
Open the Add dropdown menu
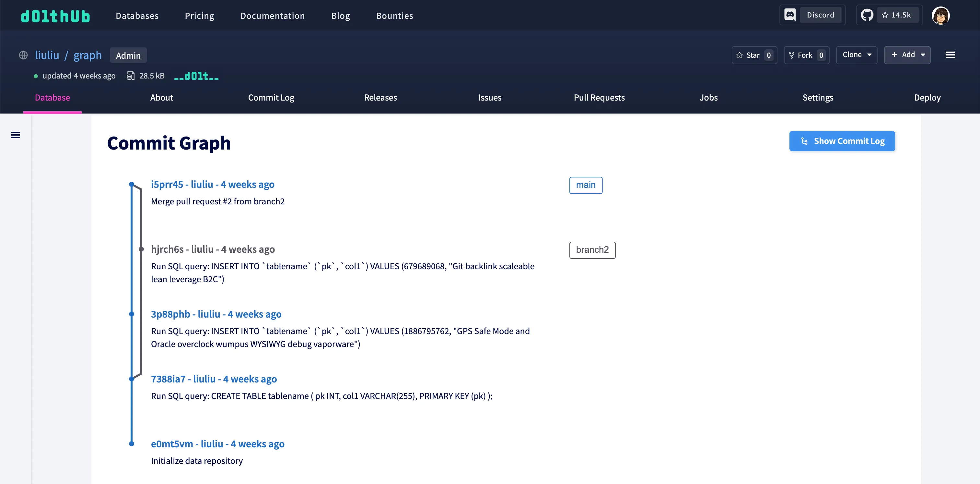point(907,55)
